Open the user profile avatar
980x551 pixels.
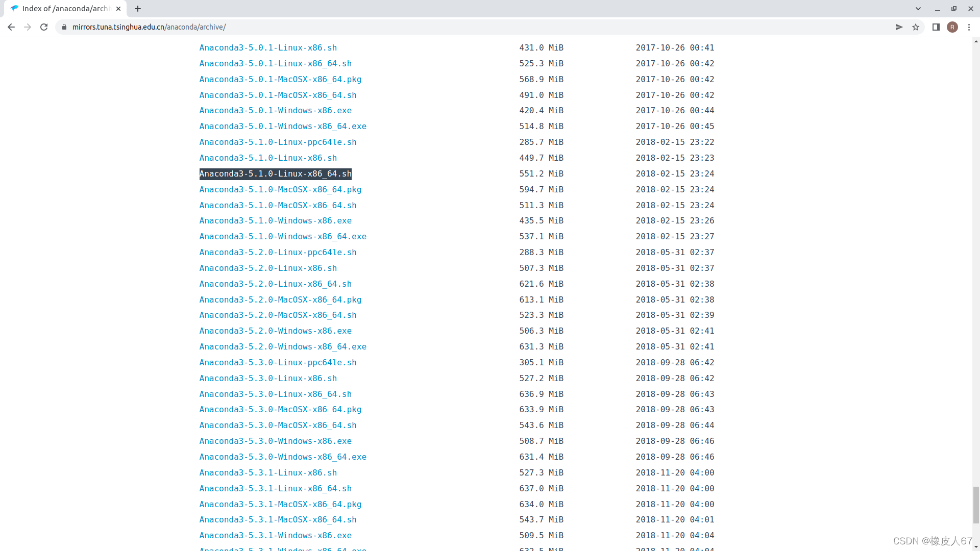(x=952, y=27)
